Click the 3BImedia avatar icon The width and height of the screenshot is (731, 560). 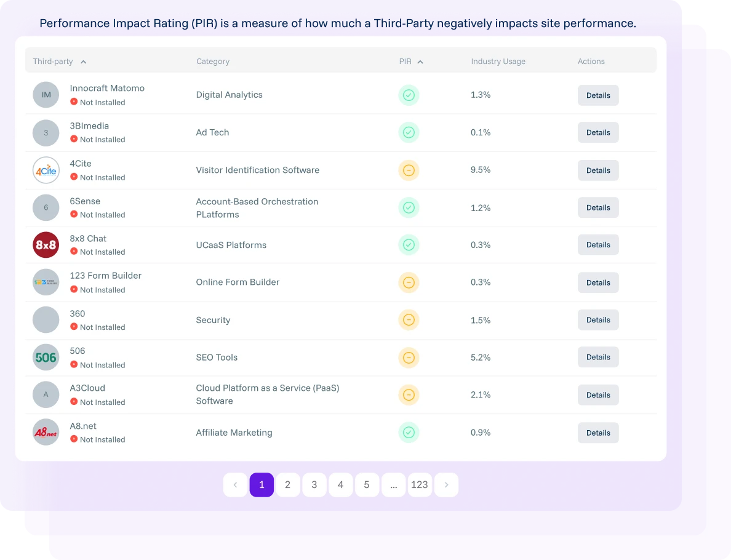pyautogui.click(x=46, y=132)
